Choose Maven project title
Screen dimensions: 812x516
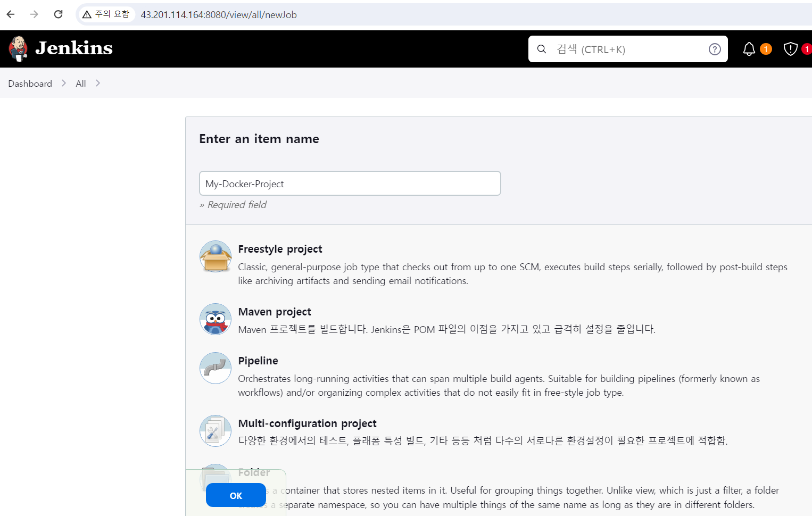coord(275,312)
